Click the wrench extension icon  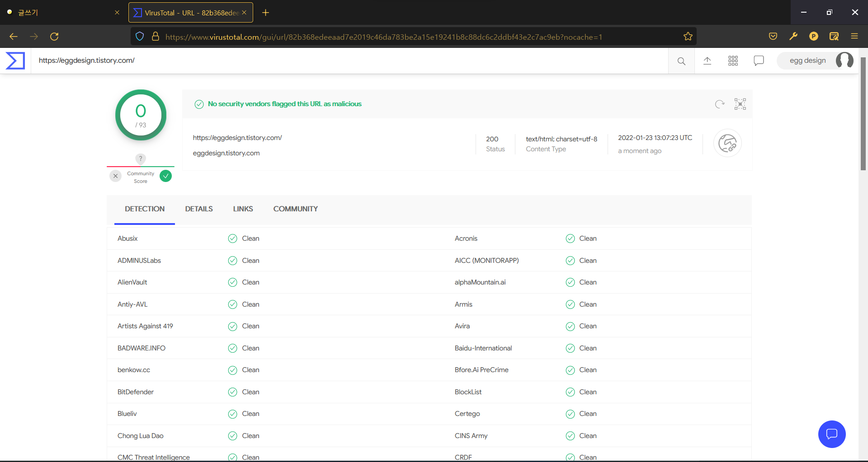(793, 37)
